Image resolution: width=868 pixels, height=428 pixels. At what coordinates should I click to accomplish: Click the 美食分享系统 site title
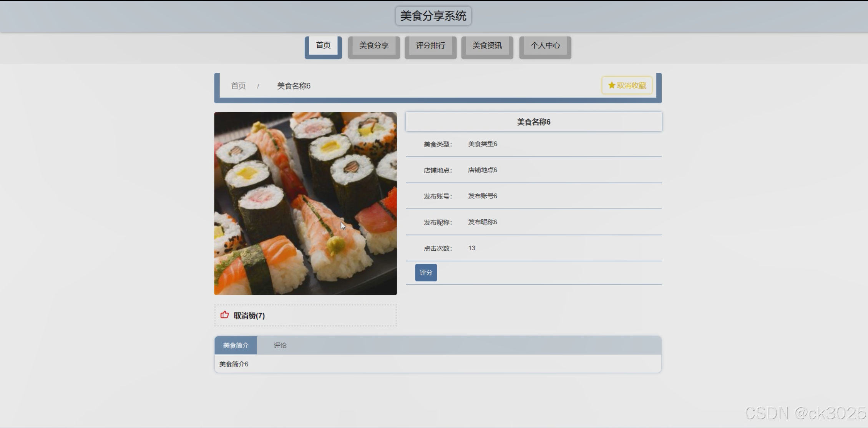pyautogui.click(x=433, y=16)
